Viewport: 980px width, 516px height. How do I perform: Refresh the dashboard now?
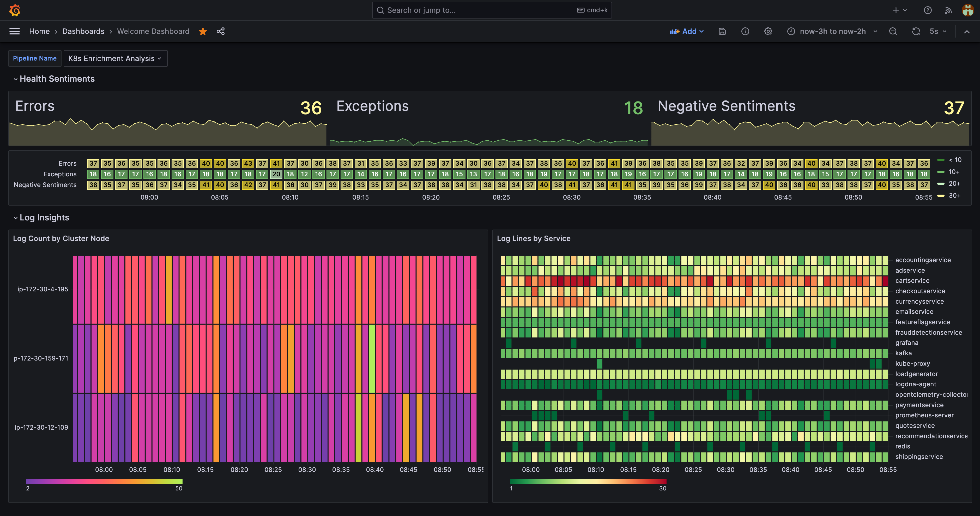[916, 31]
